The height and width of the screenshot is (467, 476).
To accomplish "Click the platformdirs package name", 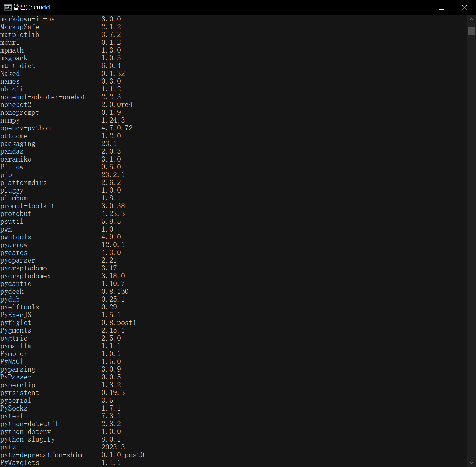I will pos(24,183).
